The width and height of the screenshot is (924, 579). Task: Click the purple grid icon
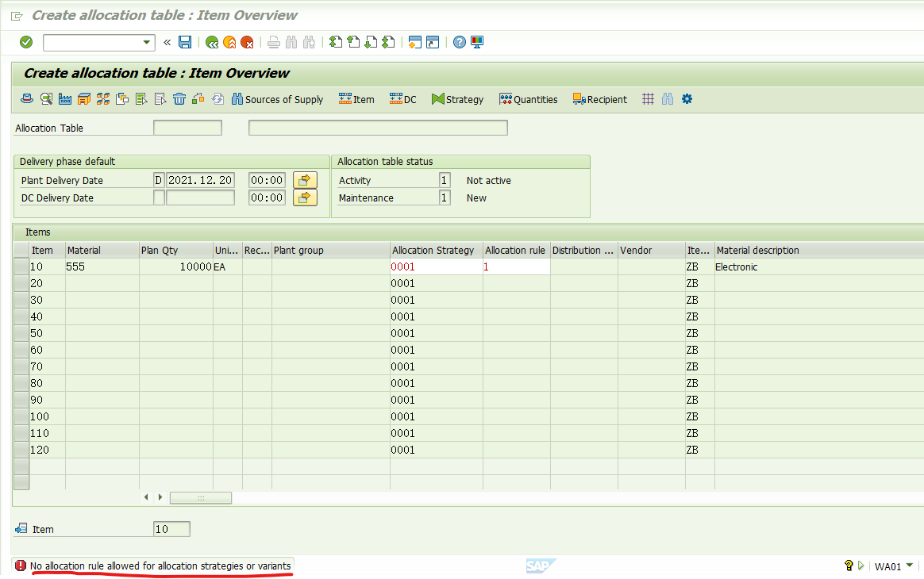(649, 99)
